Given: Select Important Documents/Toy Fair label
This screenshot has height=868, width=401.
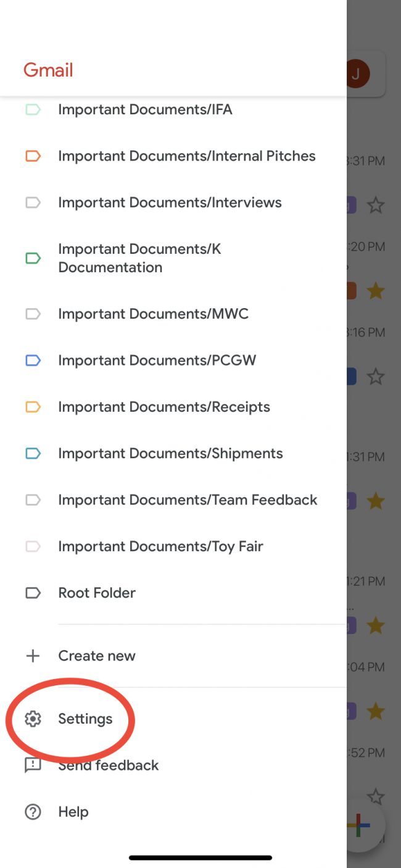Looking at the screenshot, I should [160, 546].
